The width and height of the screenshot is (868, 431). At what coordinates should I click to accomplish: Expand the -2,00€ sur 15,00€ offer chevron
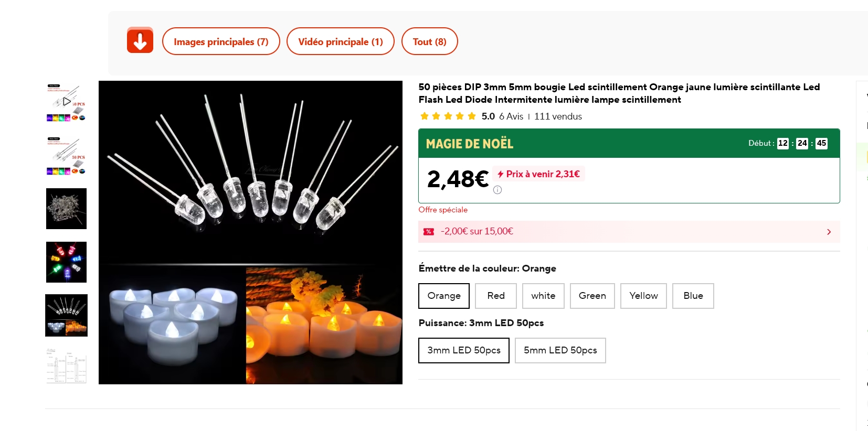coord(829,232)
